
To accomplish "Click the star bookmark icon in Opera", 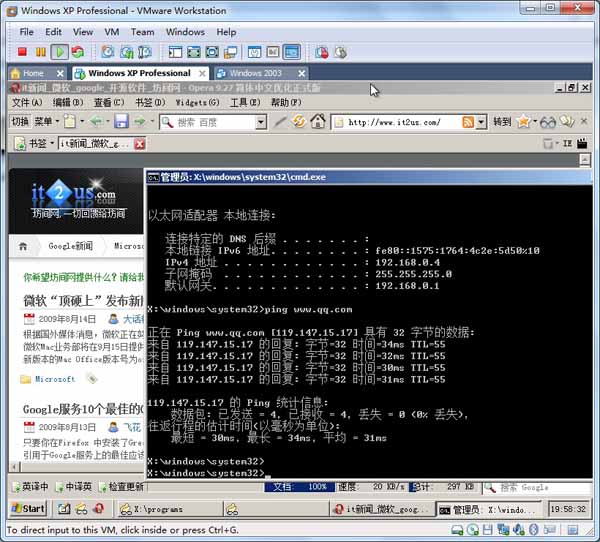I will 523,122.
